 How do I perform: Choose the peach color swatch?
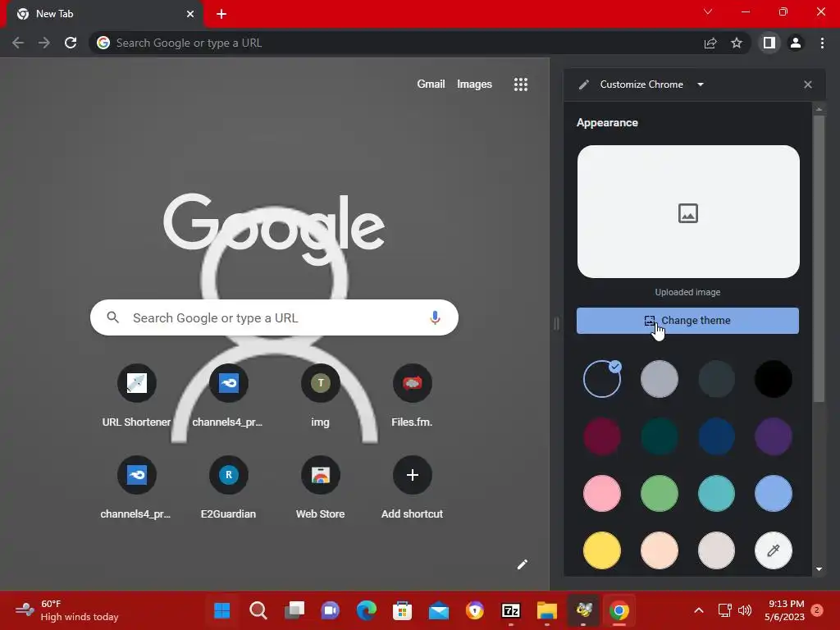pyautogui.click(x=659, y=550)
